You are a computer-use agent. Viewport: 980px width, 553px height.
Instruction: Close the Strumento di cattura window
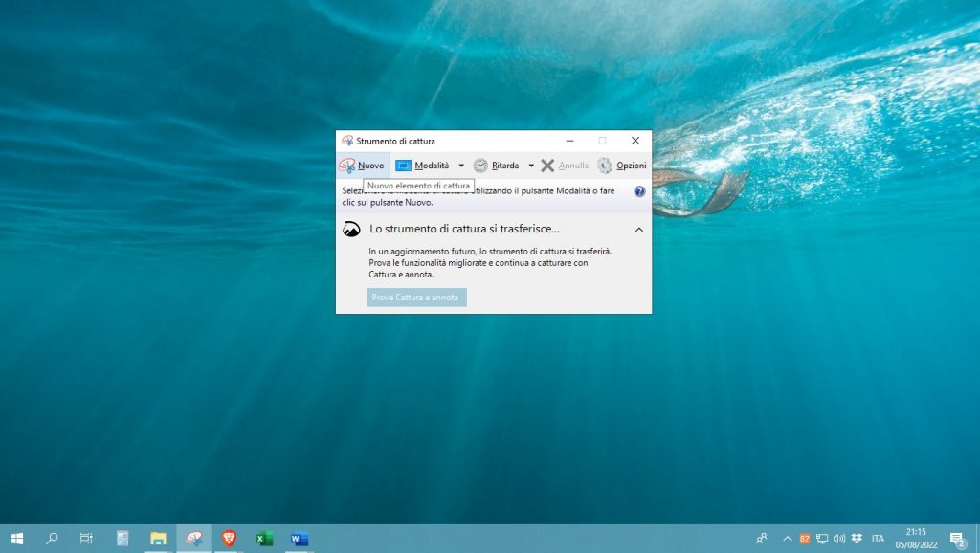click(635, 141)
